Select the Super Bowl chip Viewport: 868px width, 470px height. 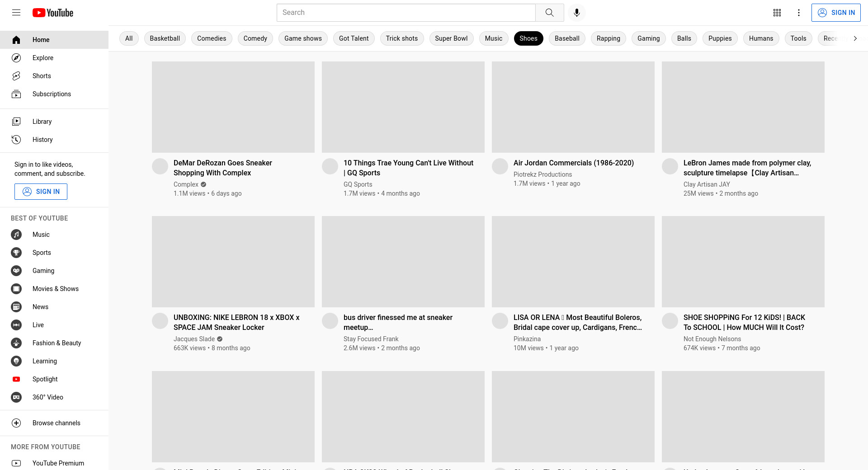[x=451, y=38]
